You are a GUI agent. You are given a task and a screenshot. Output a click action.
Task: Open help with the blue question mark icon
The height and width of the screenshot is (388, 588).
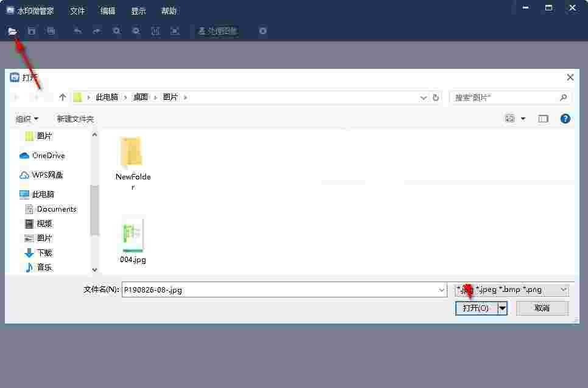click(x=565, y=119)
